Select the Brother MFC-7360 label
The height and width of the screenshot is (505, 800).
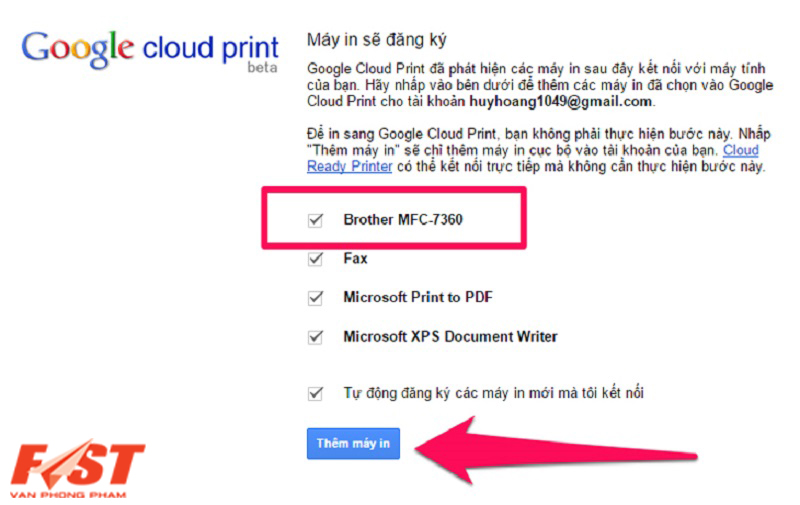coord(403,220)
